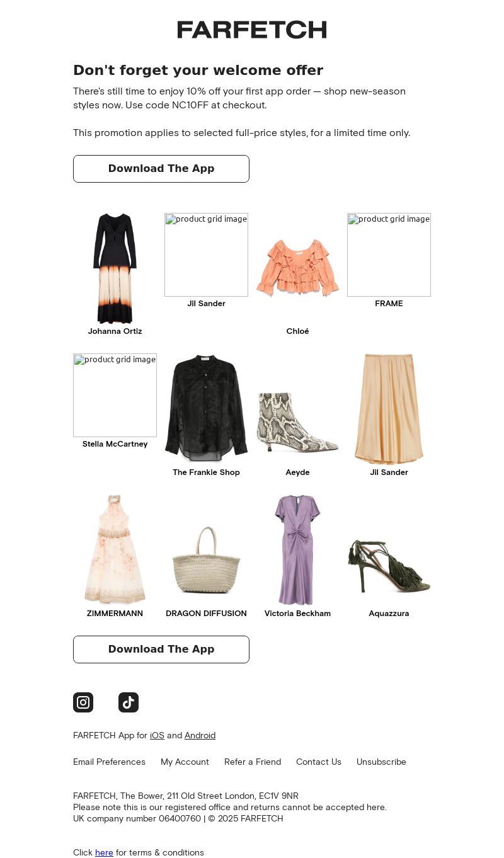Open Refer a Friend link
This screenshot has width=504, height=858.
coord(253,762)
